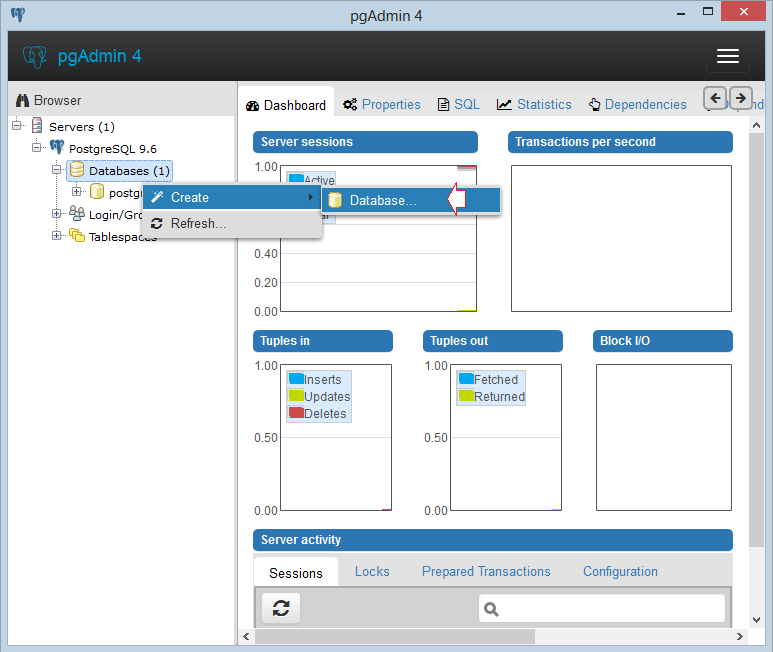Click the Deletes legend red swatch

coord(296,412)
